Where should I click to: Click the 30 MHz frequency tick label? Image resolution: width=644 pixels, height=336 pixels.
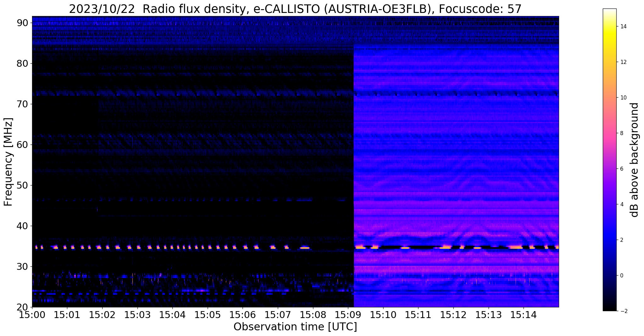point(22,266)
